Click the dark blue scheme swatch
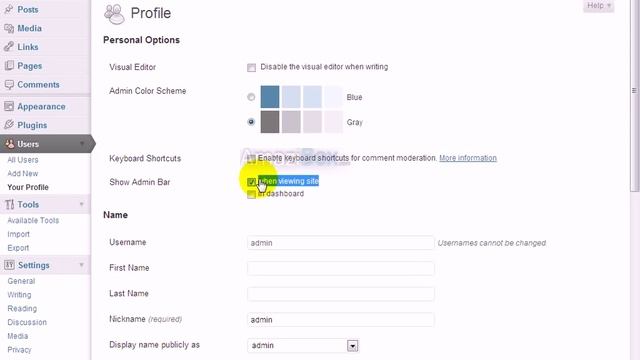Screen dimensions: 640x360 point(270,97)
